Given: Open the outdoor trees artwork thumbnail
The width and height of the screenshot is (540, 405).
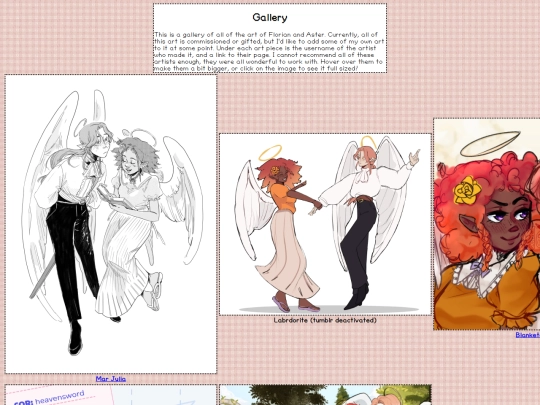Looking at the screenshot, I should pyautogui.click(x=325, y=395).
